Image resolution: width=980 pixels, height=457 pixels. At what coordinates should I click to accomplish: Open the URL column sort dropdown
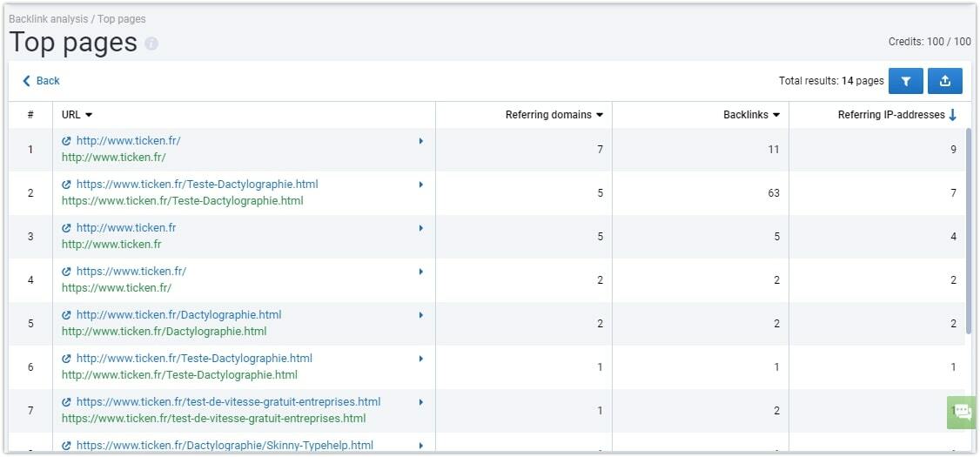point(89,115)
